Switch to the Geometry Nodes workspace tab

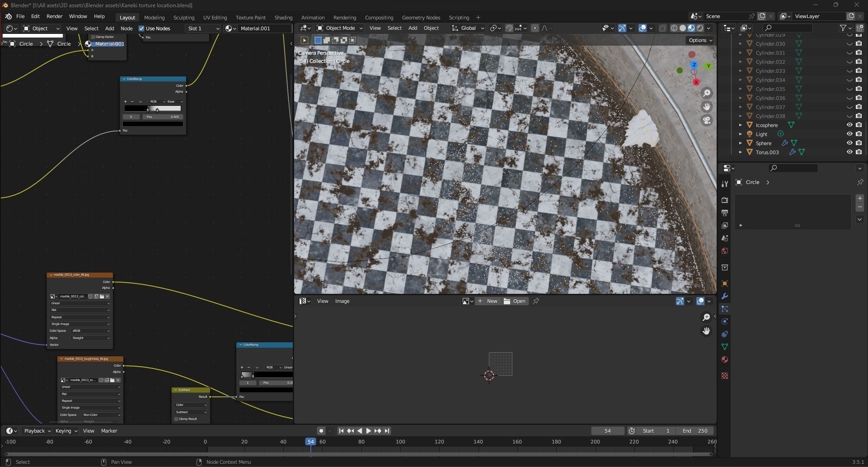tap(421, 18)
